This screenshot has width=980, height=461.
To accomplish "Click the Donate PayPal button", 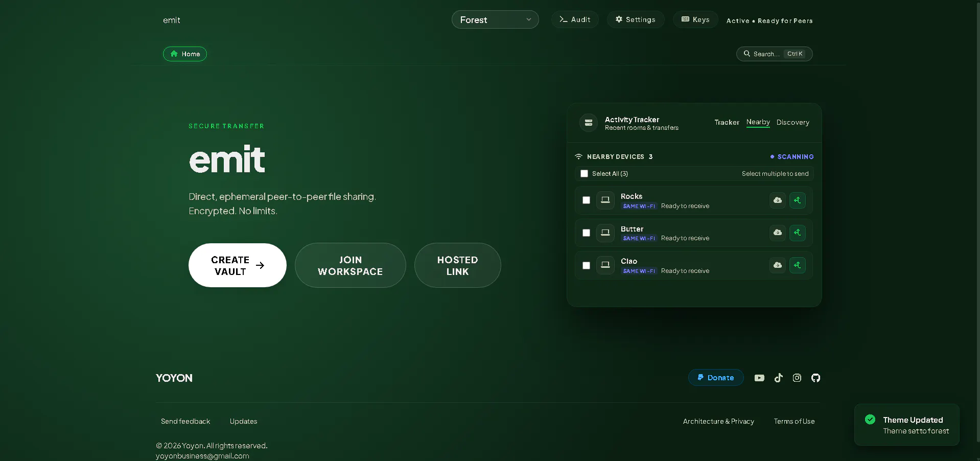I will pos(716,378).
